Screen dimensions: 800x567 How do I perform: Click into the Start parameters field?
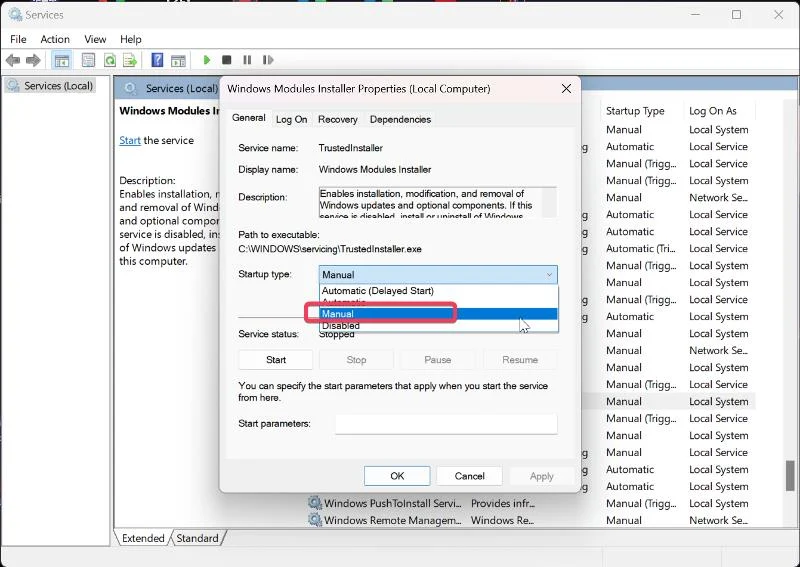pyautogui.click(x=446, y=424)
